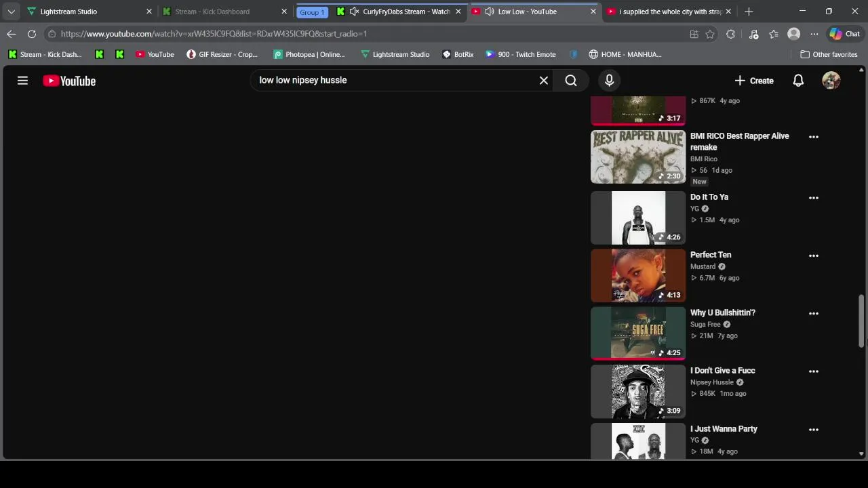868x488 pixels.
Task: Click the page vertical scrollbar thumb
Action: [x=861, y=320]
